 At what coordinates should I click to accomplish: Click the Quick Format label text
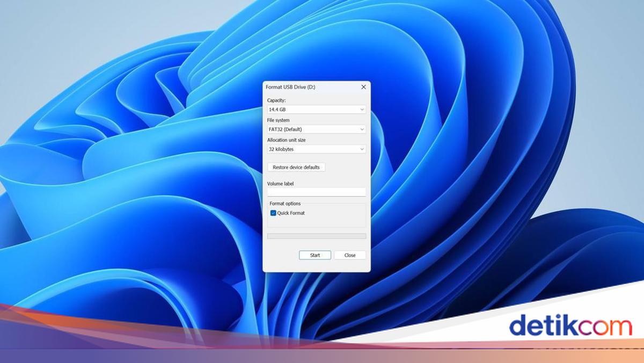click(291, 213)
